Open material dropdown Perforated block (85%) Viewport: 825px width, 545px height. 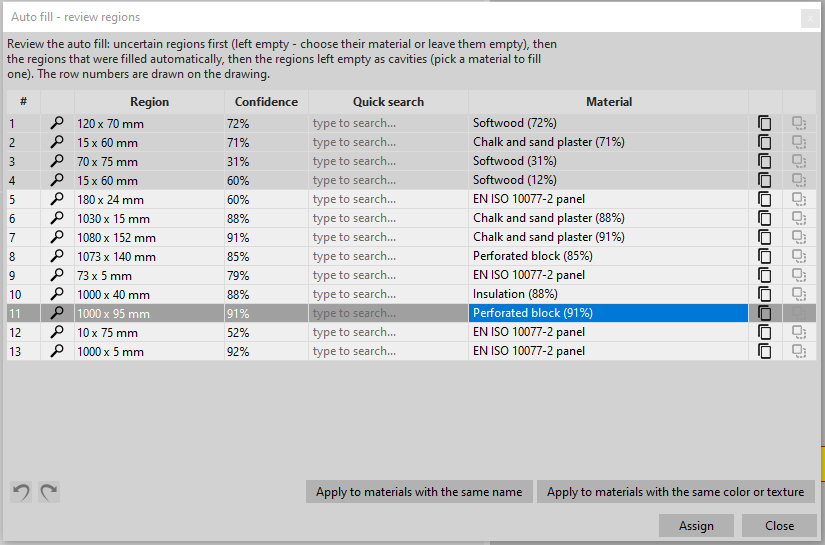608,256
